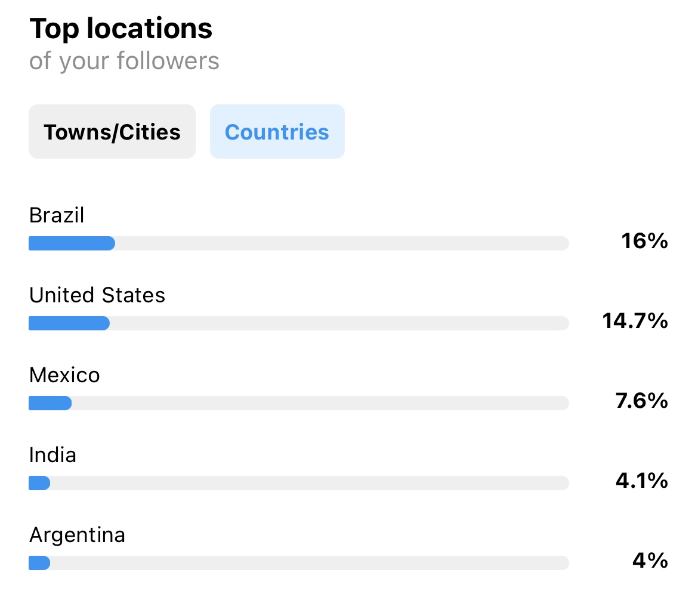Click the 4.1% percentage value

(x=642, y=481)
